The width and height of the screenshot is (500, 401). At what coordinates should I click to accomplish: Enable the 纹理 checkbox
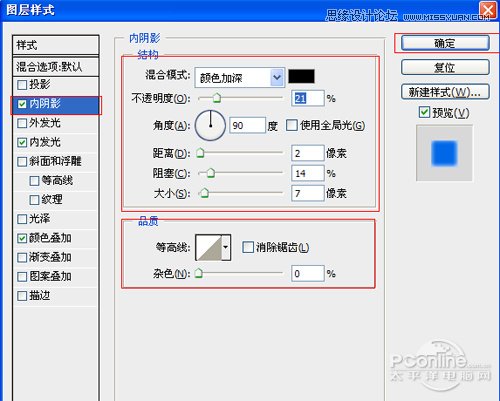coord(34,200)
